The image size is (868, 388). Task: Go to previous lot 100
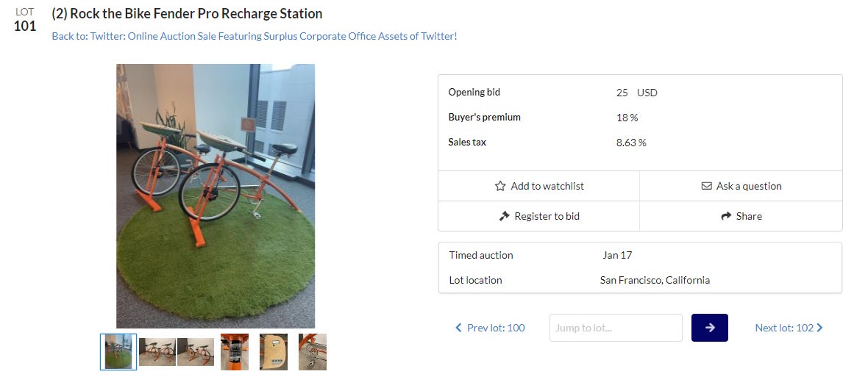pyautogui.click(x=495, y=328)
